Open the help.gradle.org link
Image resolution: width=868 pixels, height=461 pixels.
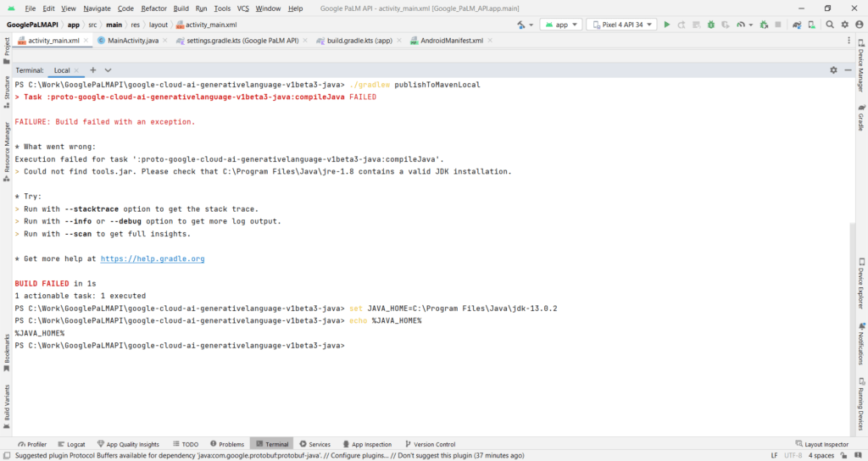click(153, 258)
